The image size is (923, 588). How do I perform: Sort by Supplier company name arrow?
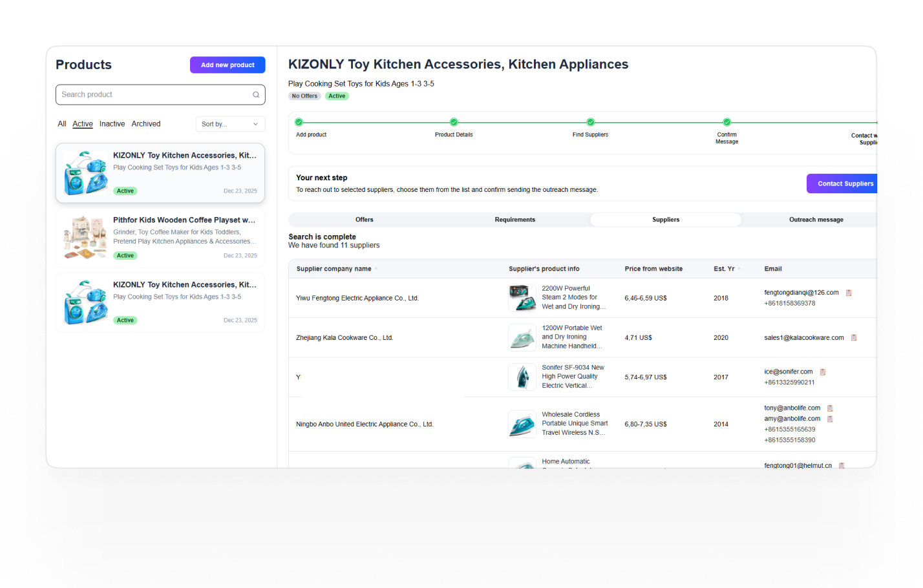(x=376, y=269)
